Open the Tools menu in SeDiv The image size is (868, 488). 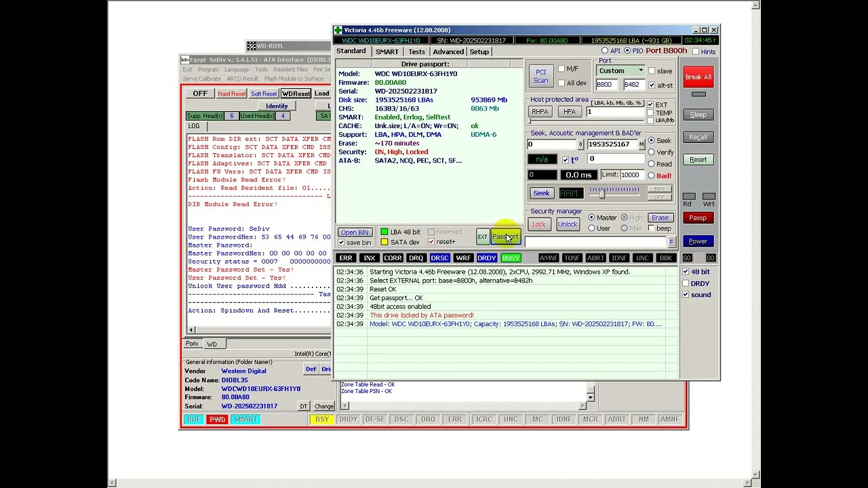tap(261, 70)
